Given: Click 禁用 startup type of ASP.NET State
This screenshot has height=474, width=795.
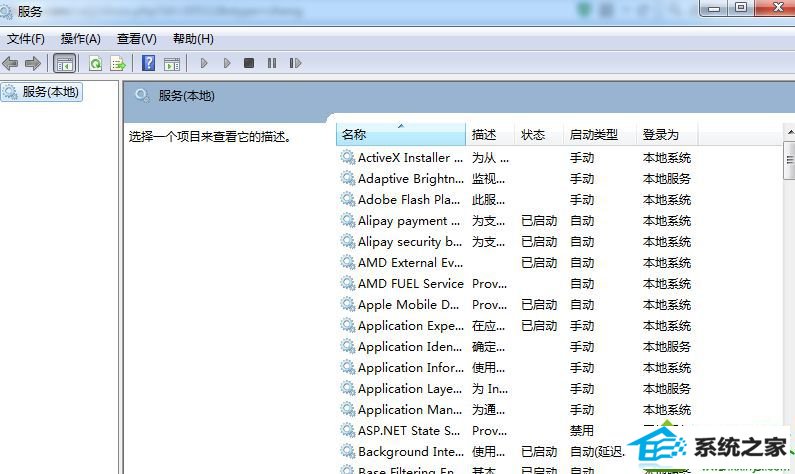Looking at the screenshot, I should click(582, 431).
